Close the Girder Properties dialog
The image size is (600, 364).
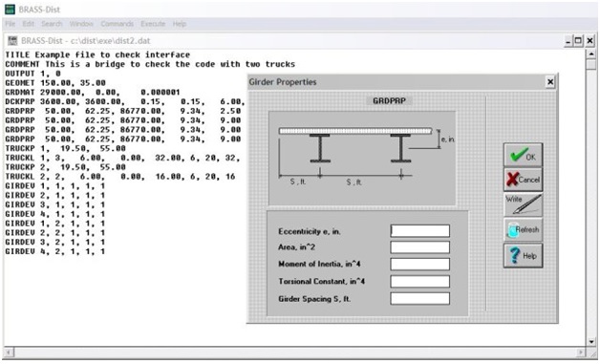click(x=550, y=82)
